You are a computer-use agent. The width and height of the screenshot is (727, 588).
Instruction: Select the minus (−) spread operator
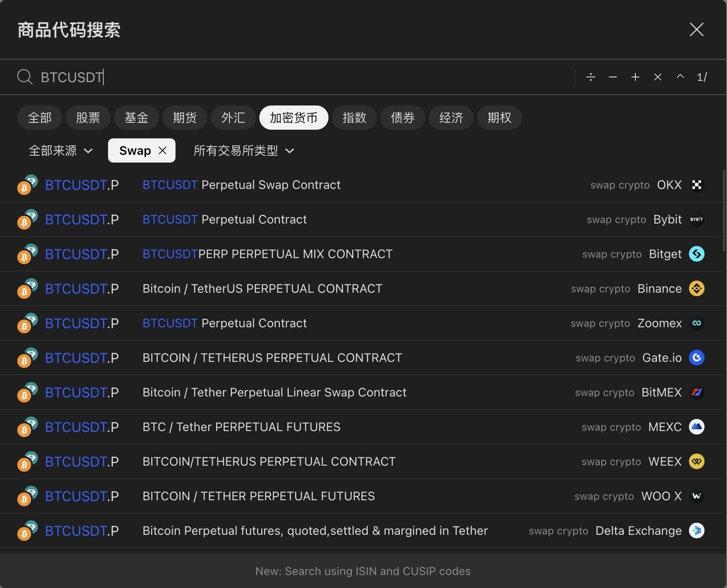[613, 77]
